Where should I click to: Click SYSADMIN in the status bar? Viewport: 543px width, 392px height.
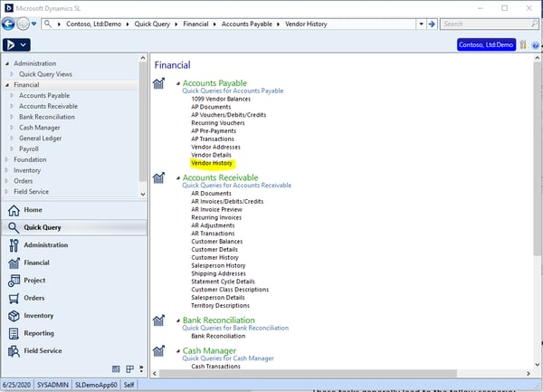52,385
